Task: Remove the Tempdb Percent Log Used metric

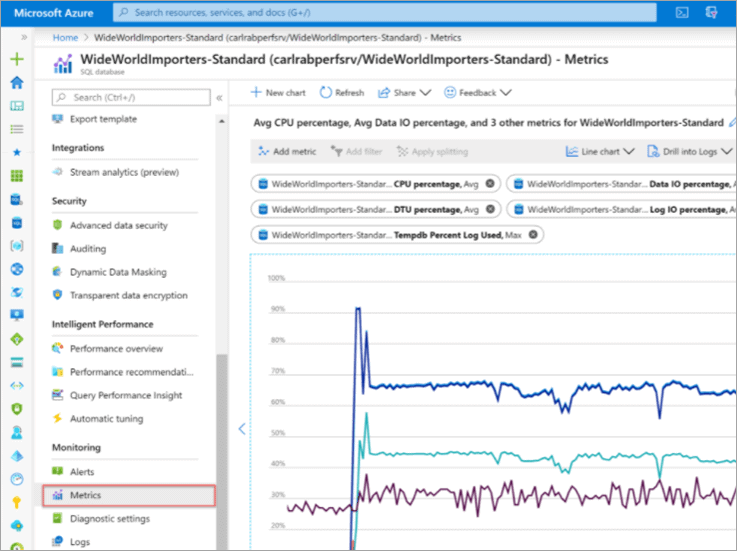Action: [533, 235]
